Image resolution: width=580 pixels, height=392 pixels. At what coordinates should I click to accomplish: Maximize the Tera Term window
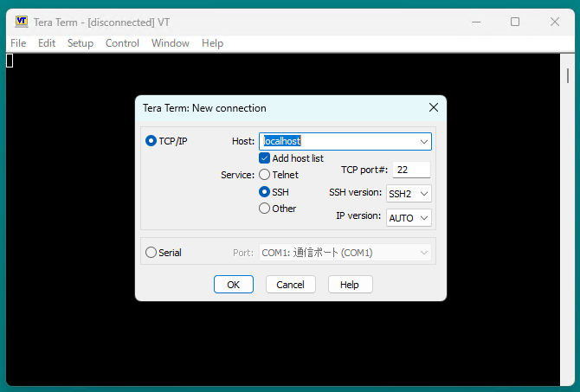pyautogui.click(x=515, y=22)
